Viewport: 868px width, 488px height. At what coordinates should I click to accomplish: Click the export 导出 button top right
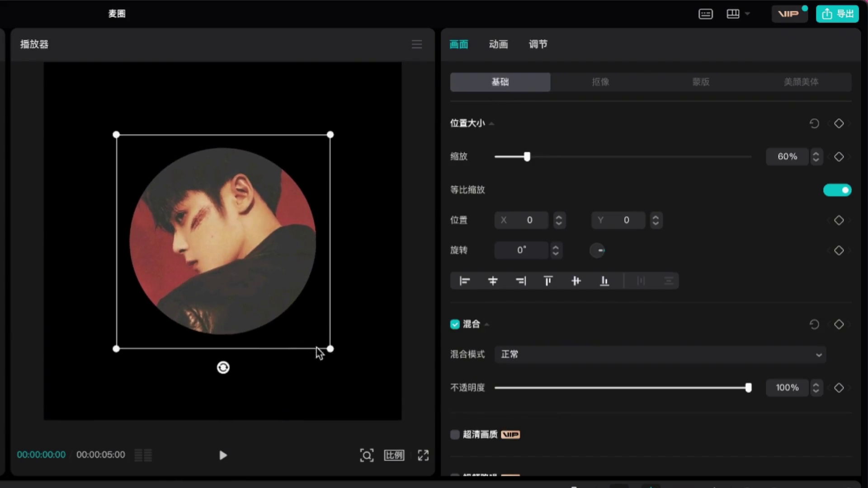click(838, 13)
